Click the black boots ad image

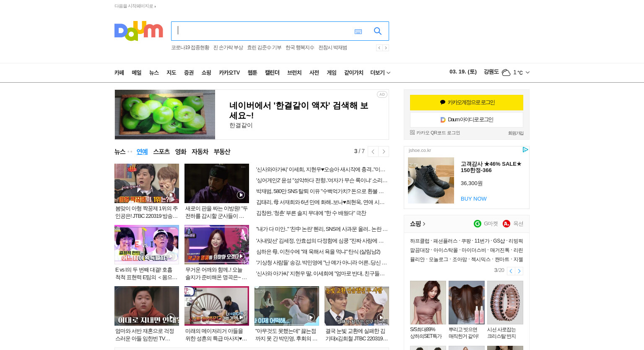431,180
